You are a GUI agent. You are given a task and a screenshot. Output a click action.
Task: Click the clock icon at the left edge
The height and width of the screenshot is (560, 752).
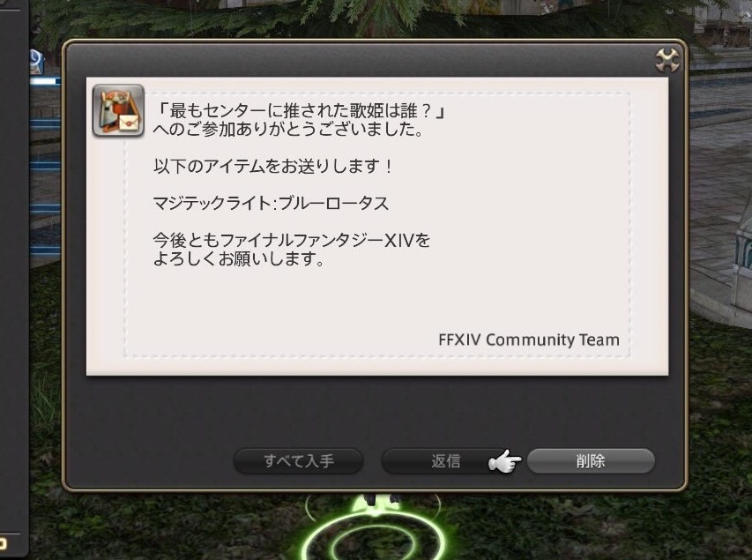36,62
